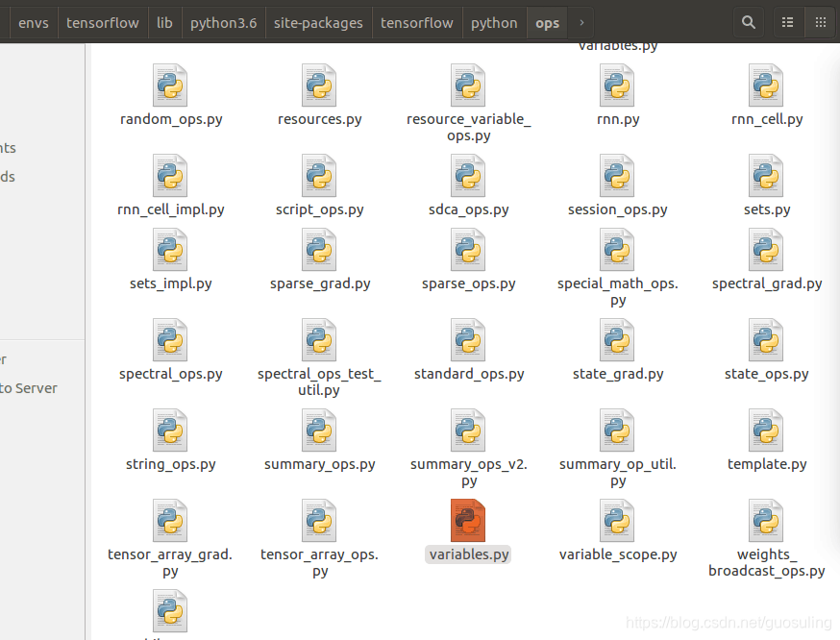This screenshot has height=640, width=840.
Task: Select the sets.py file icon
Action: click(766, 176)
